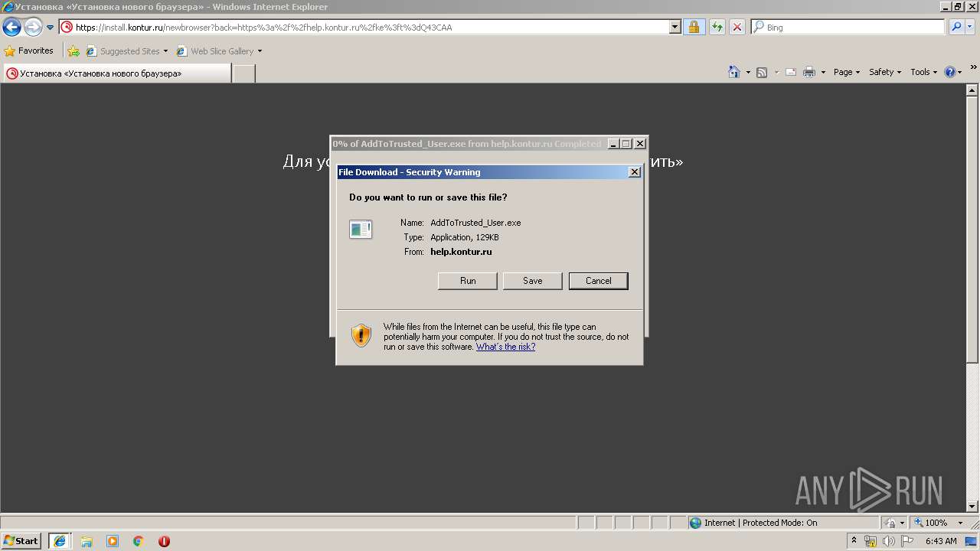The height and width of the screenshot is (551, 980).
Task: Open the Safety menu
Action: (885, 72)
